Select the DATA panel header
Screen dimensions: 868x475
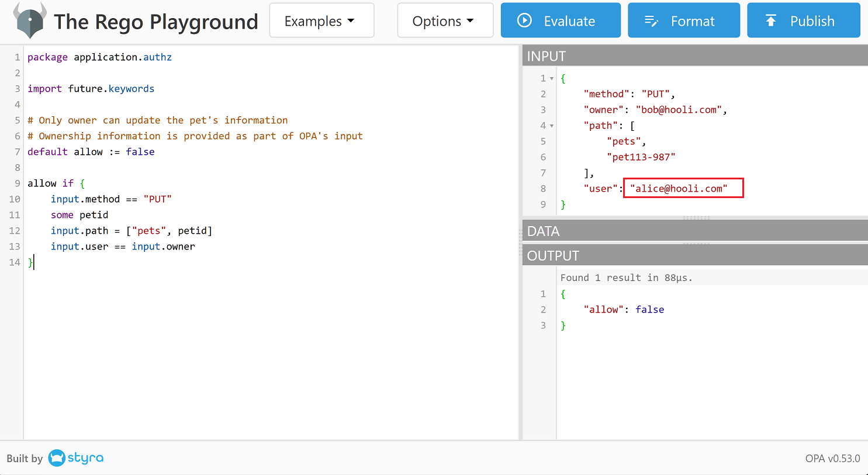point(694,231)
